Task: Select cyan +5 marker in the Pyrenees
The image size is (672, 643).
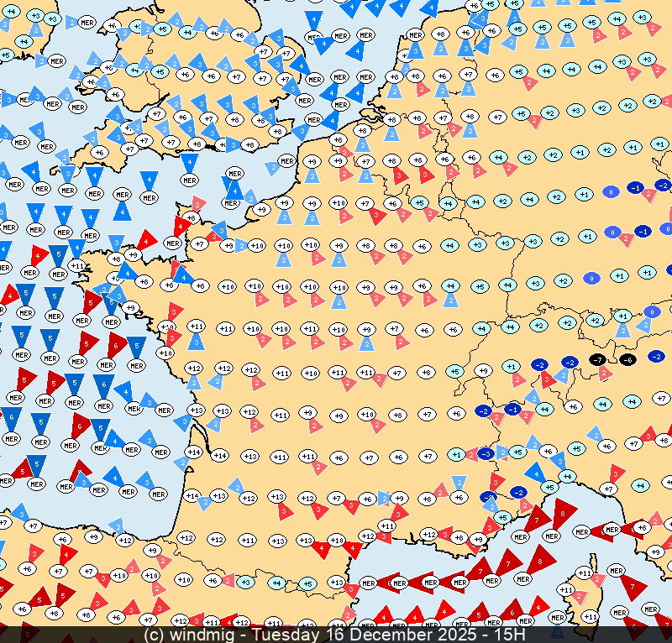Action: point(307,583)
